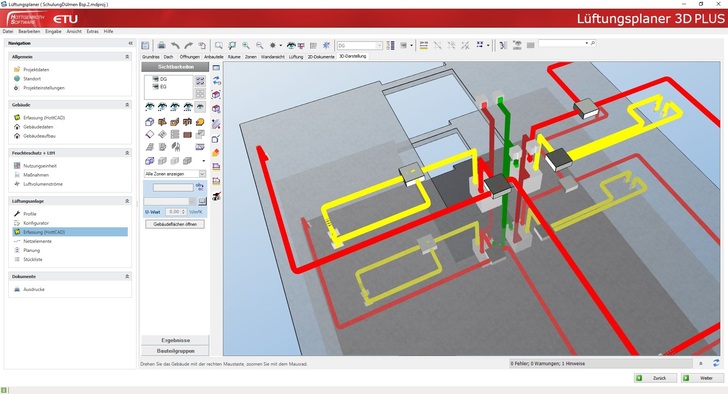The height and width of the screenshot is (394, 728).
Task: Click the printer icon in the toolbar
Action: [x=162, y=45]
